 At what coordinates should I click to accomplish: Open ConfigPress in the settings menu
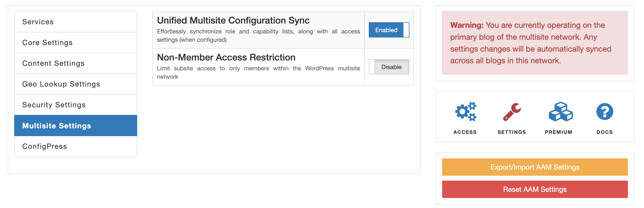coord(76,146)
